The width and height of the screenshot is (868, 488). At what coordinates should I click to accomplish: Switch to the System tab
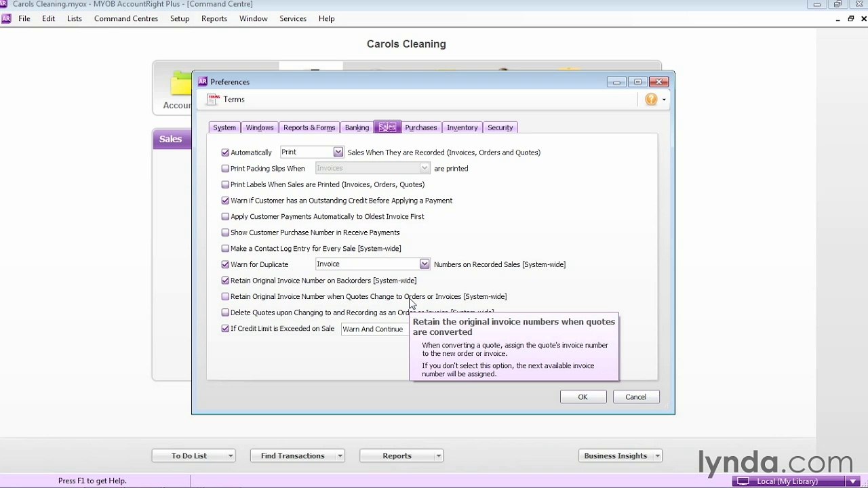pyautogui.click(x=224, y=127)
